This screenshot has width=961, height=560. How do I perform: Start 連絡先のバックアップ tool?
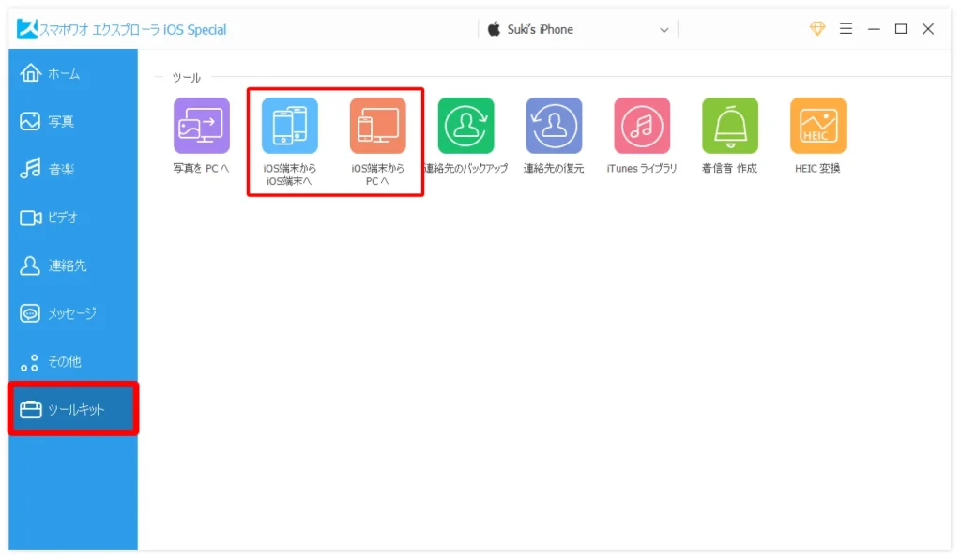465,126
